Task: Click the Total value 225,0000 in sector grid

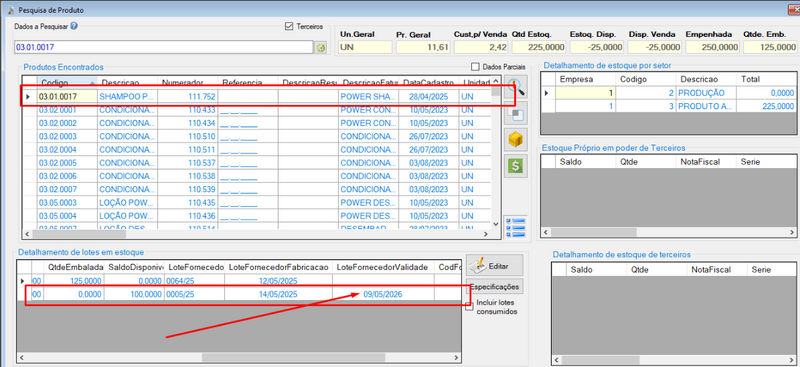Action: (765, 106)
